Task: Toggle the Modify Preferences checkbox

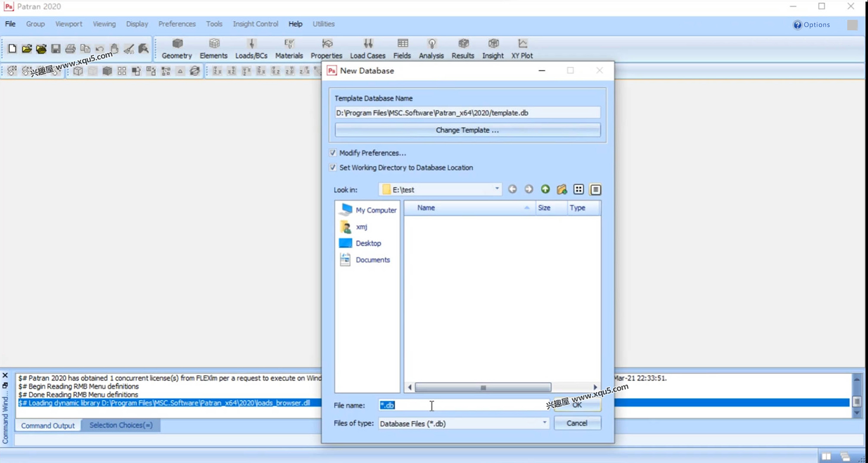Action: click(x=333, y=153)
